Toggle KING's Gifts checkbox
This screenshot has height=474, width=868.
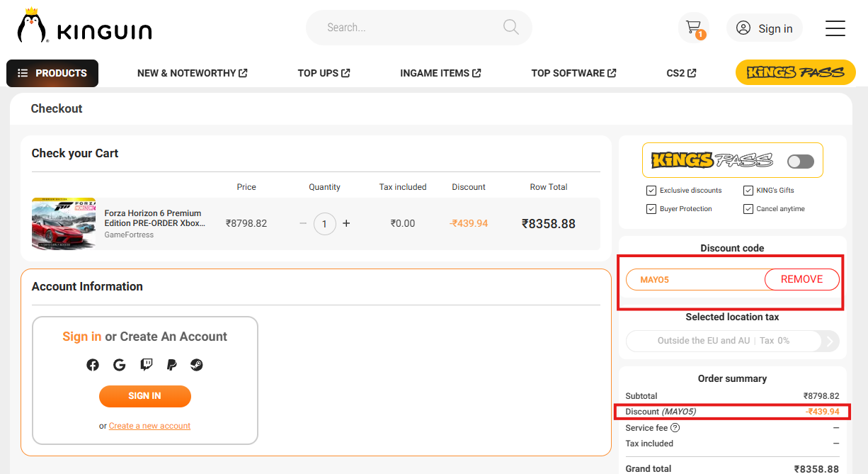click(x=748, y=191)
